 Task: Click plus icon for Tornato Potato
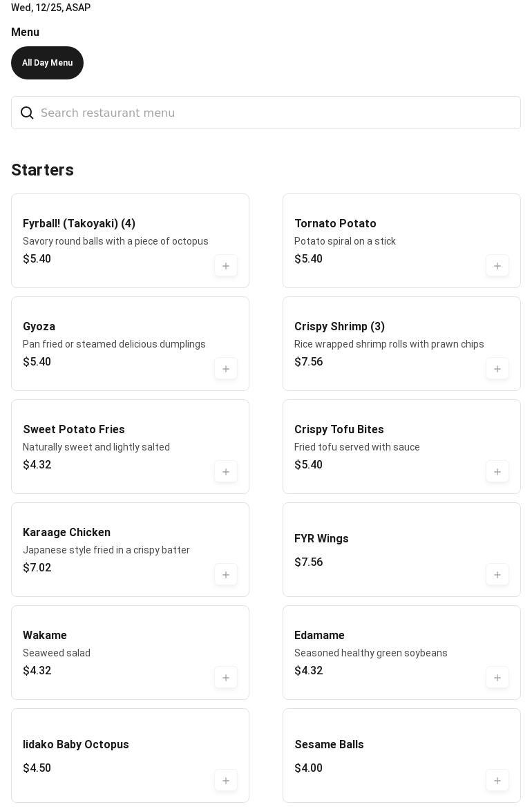click(x=497, y=266)
